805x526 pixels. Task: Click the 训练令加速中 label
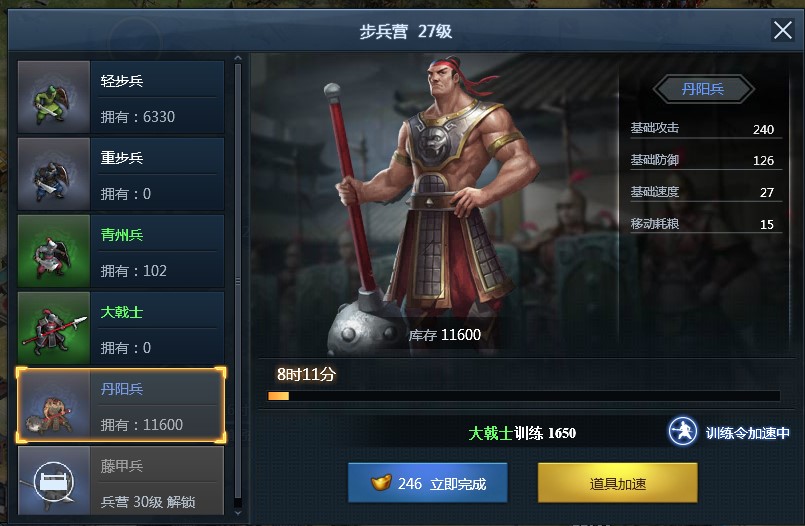[x=748, y=433]
